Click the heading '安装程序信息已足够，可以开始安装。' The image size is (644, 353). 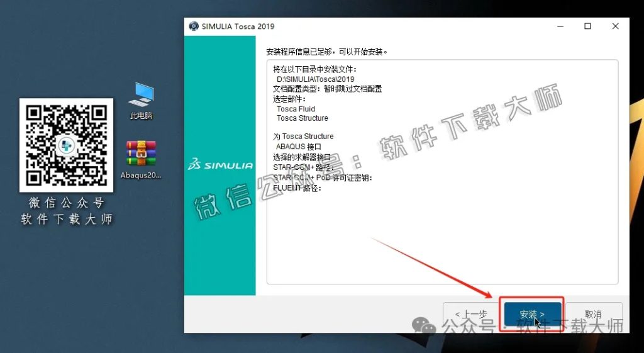[x=327, y=52]
